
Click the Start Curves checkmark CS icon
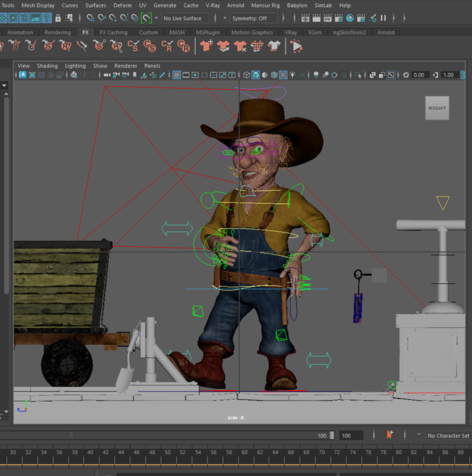pos(133,46)
